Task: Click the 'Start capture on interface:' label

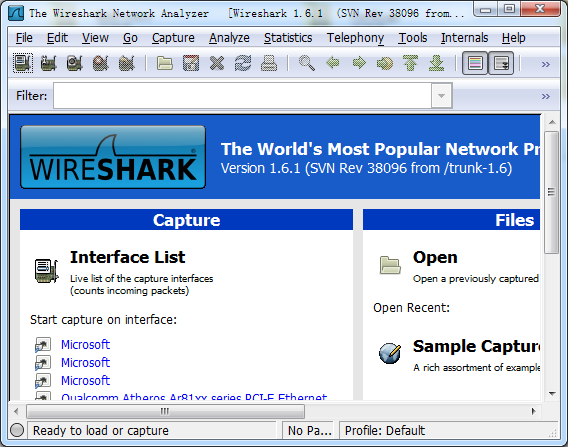Action: (x=103, y=320)
